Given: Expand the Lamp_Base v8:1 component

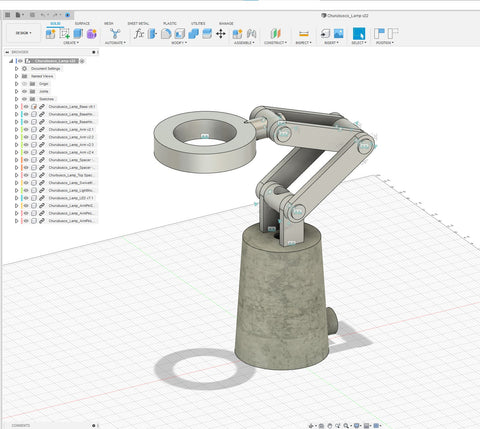Looking at the screenshot, I should [16, 107].
